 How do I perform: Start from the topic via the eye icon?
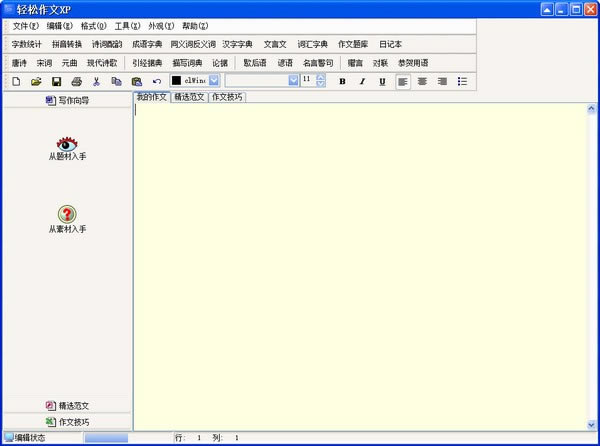click(67, 144)
